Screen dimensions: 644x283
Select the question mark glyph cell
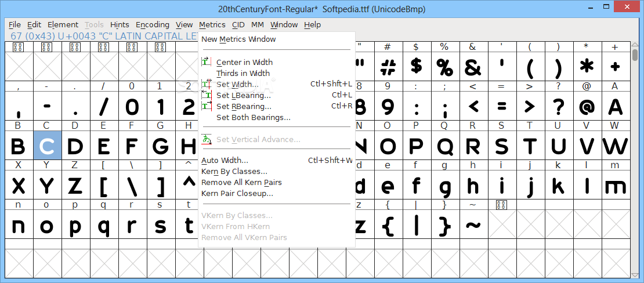pyautogui.click(x=558, y=106)
